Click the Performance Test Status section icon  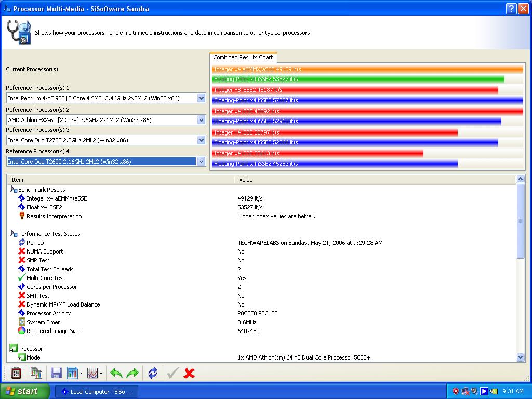click(x=14, y=233)
